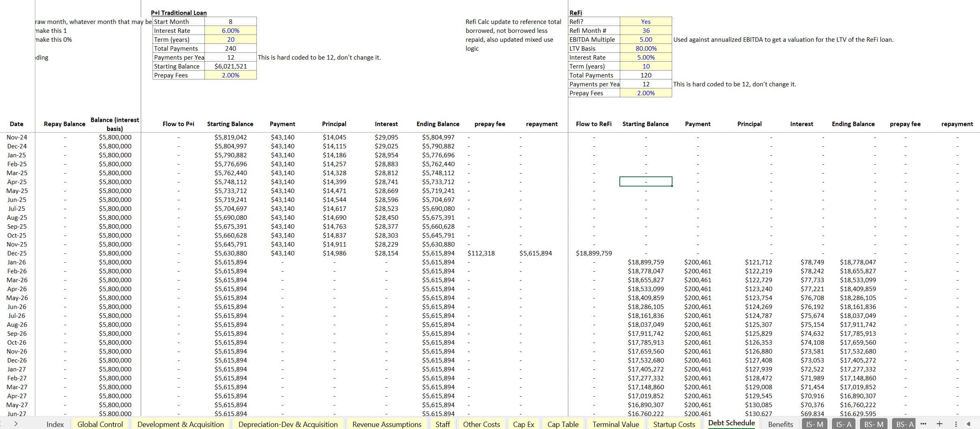Click the more sheets ellipsis icon
Image resolution: width=980 pixels, height=429 pixels.
point(924,424)
